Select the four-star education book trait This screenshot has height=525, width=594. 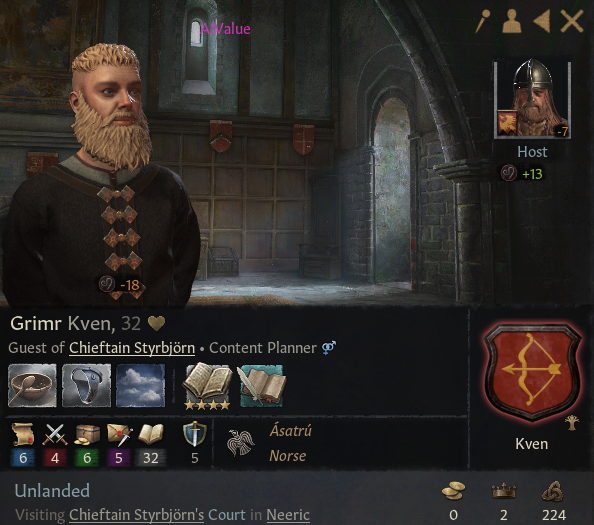tap(207, 386)
